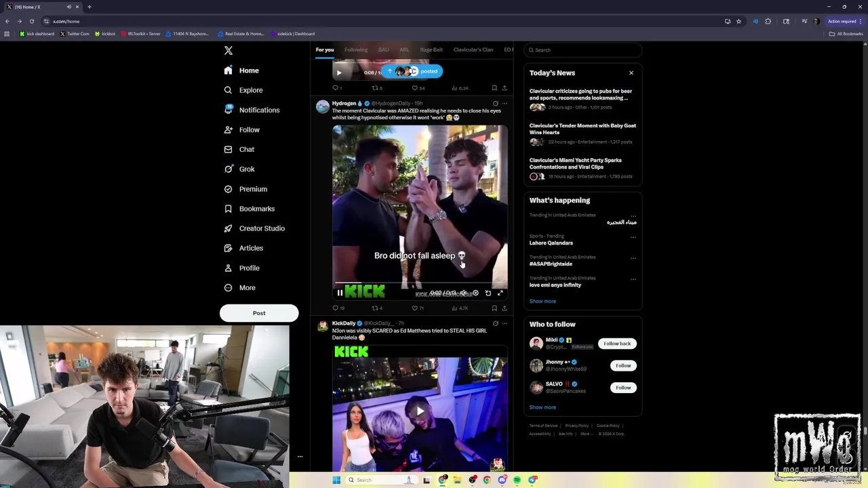The height and width of the screenshot is (488, 868).
Task: Open Grok in sidebar
Action: pyautogui.click(x=239, y=169)
